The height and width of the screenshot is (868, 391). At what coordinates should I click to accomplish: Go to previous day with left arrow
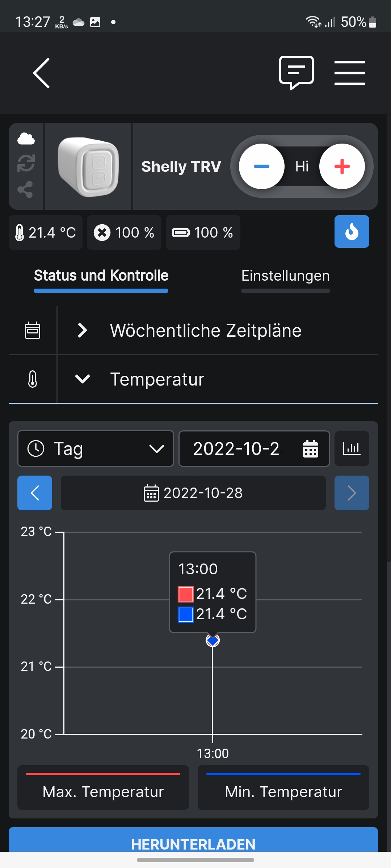coord(35,493)
